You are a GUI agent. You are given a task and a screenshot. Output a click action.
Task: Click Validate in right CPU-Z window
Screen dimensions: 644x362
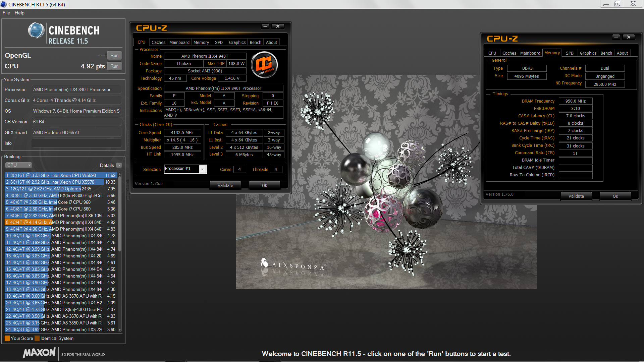[576, 196]
